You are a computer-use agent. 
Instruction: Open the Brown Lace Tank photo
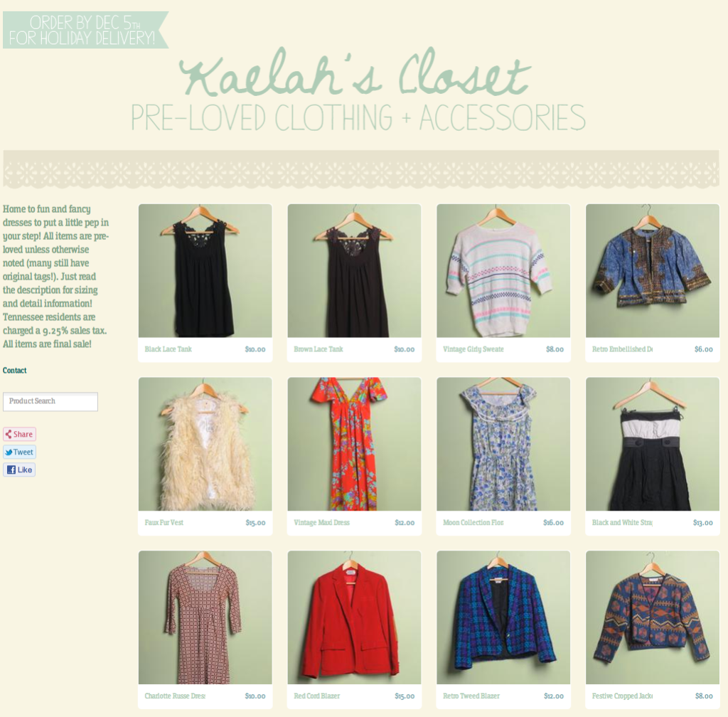354,271
